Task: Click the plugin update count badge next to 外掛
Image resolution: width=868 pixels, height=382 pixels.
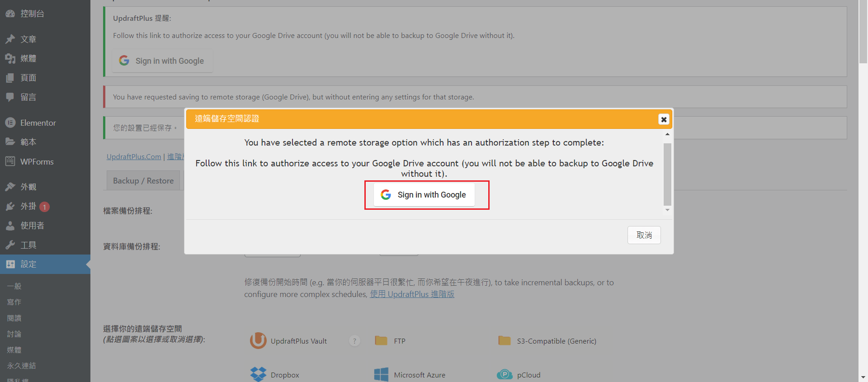Action: (44, 207)
